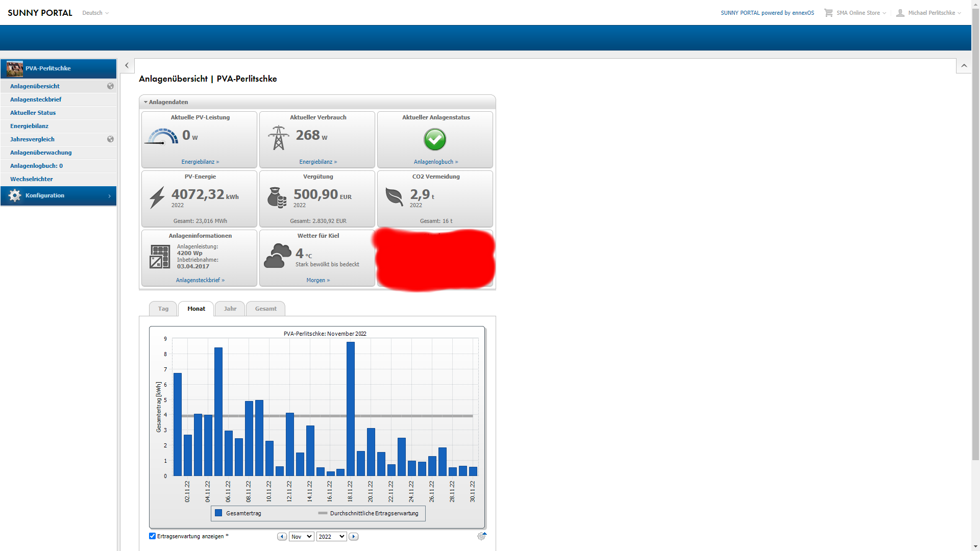This screenshot has height=551, width=980.
Task: Switch to the Tag tab
Action: [163, 309]
